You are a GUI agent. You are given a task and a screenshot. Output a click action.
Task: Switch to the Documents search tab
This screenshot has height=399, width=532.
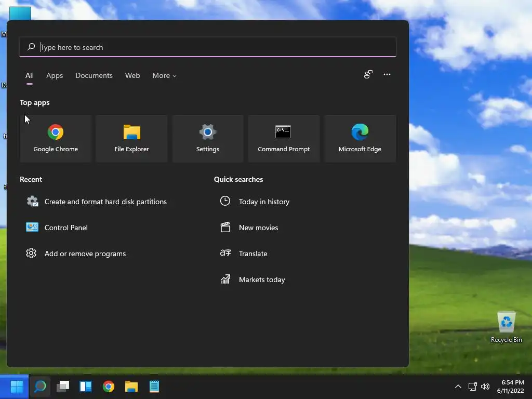(94, 76)
